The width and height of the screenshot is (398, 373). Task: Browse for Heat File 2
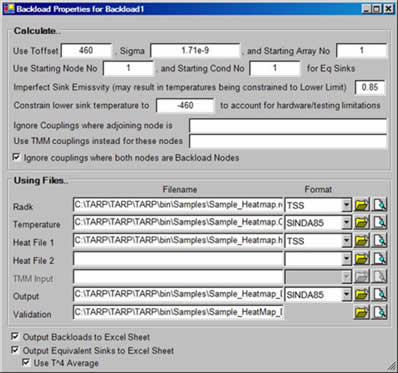[x=362, y=258]
